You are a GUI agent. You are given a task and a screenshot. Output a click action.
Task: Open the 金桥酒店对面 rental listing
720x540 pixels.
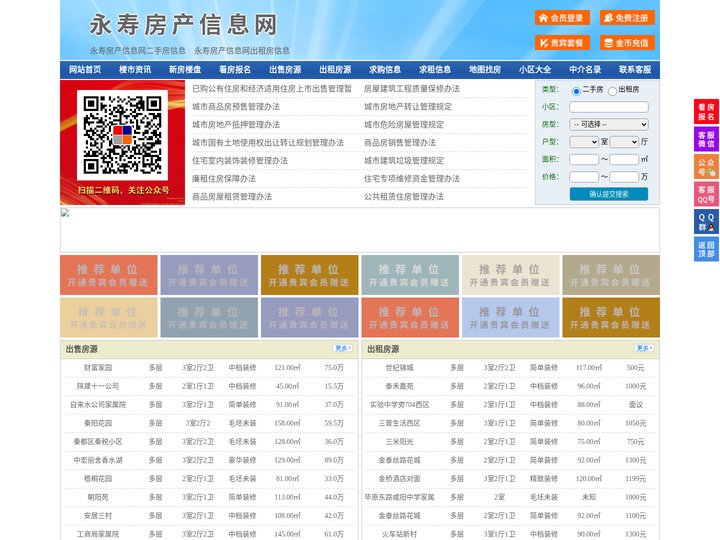tap(399, 479)
